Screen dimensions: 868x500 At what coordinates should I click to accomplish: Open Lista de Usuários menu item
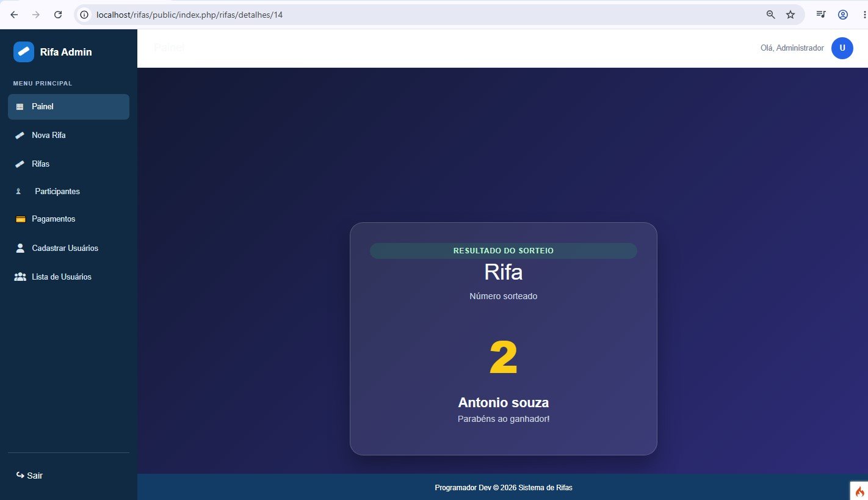[x=68, y=277]
